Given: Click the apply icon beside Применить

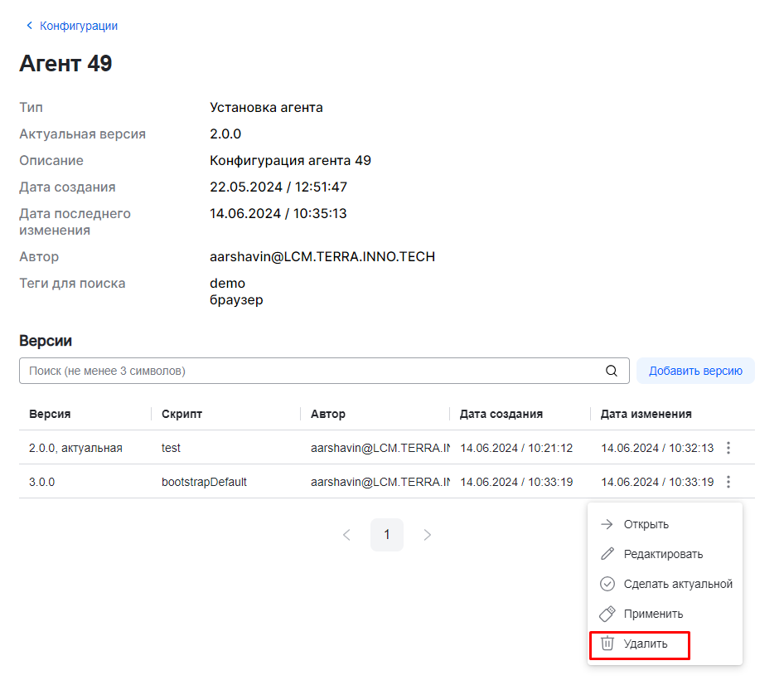Looking at the screenshot, I should pyautogui.click(x=607, y=614).
